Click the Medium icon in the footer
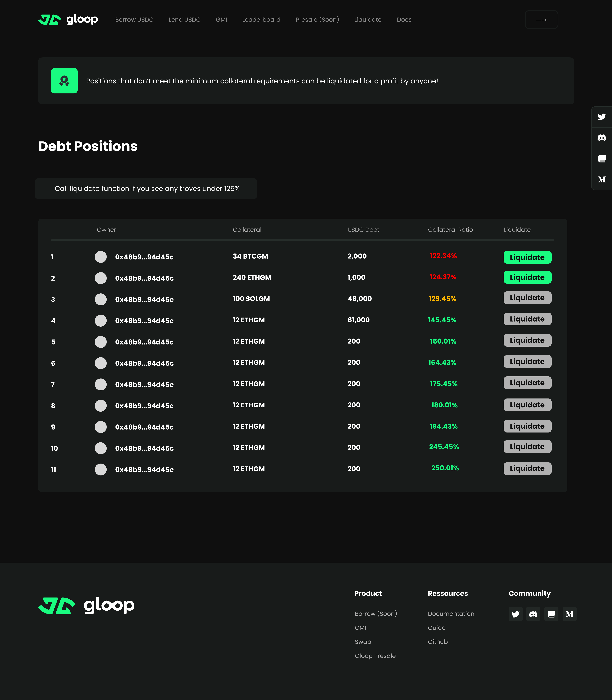The height and width of the screenshot is (700, 612). [x=569, y=614]
